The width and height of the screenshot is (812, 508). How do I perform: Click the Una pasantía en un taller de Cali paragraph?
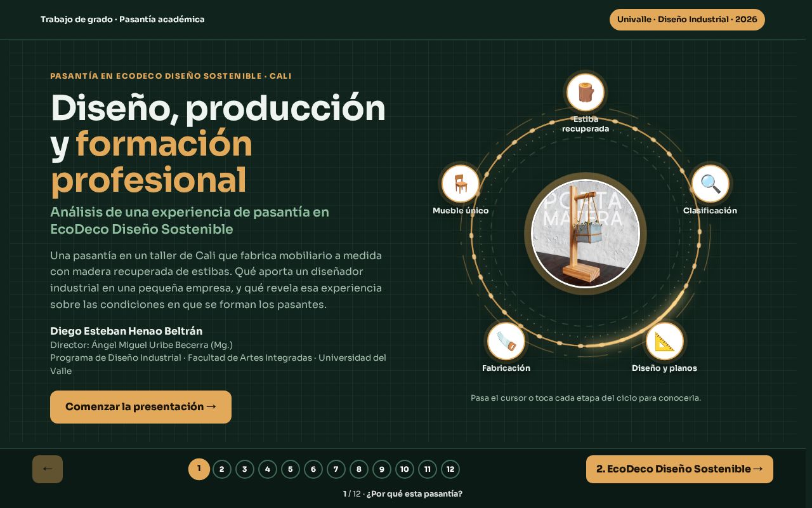pyautogui.click(x=216, y=280)
